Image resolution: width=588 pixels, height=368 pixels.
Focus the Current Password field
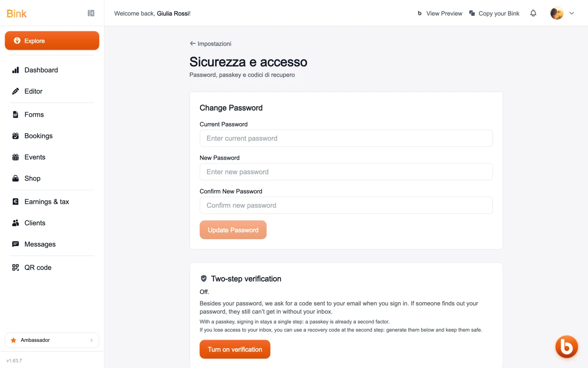(346, 138)
